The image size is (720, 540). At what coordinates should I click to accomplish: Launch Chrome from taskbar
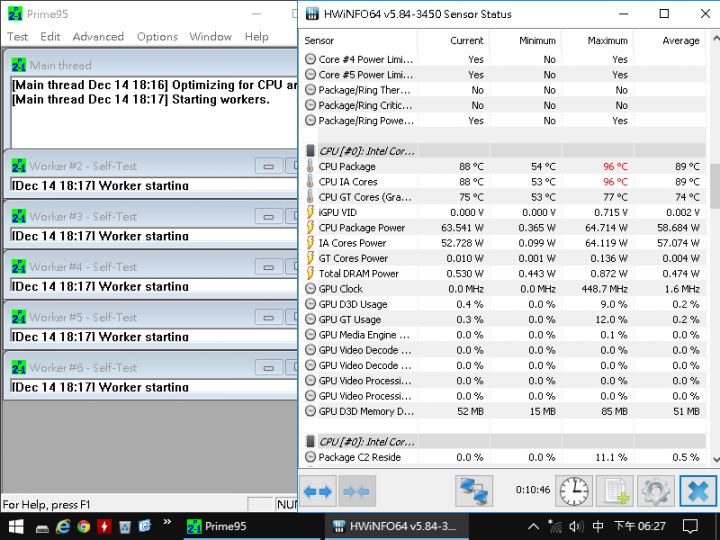[x=84, y=527]
